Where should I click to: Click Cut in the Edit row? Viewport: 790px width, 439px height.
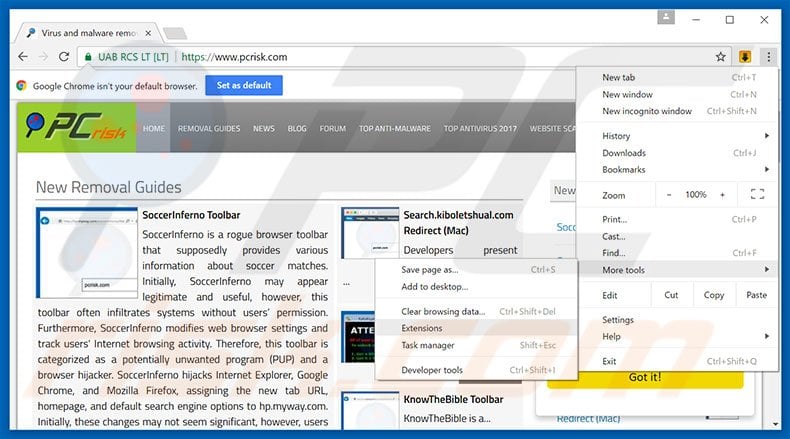671,295
